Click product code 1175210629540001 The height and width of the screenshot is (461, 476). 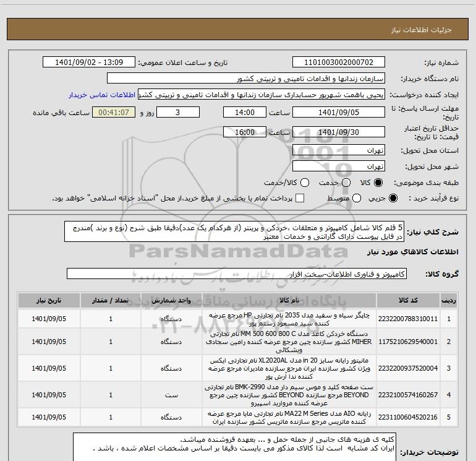[408, 342]
